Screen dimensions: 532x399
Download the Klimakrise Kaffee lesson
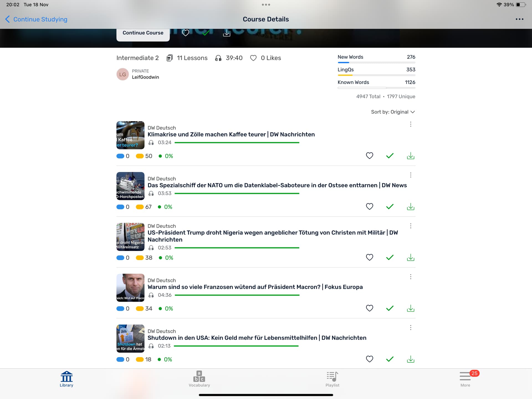coord(410,156)
